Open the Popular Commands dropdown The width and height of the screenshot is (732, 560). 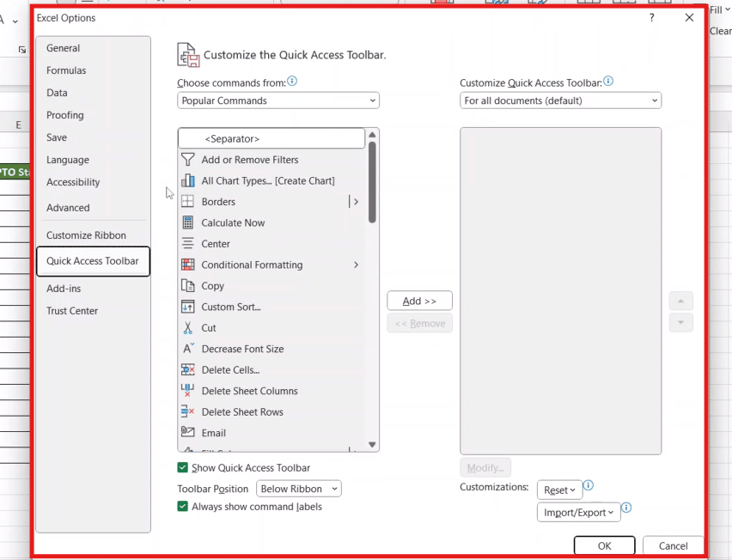[278, 100]
